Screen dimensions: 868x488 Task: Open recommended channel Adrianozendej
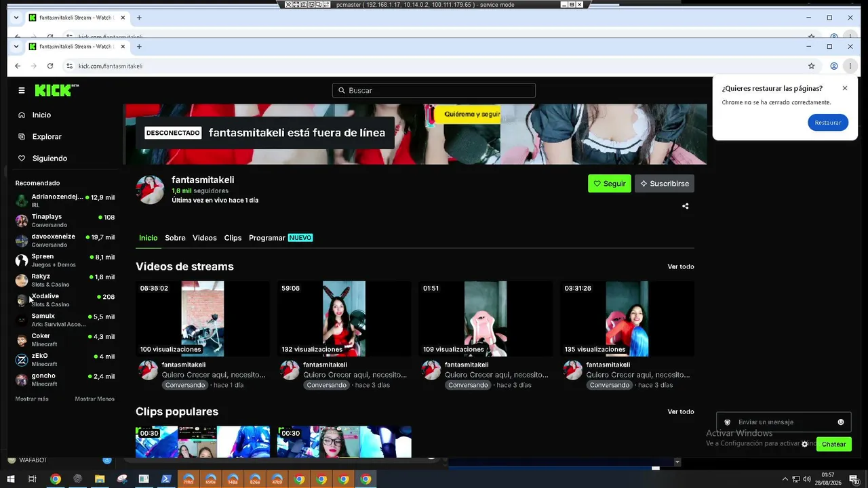65,201
